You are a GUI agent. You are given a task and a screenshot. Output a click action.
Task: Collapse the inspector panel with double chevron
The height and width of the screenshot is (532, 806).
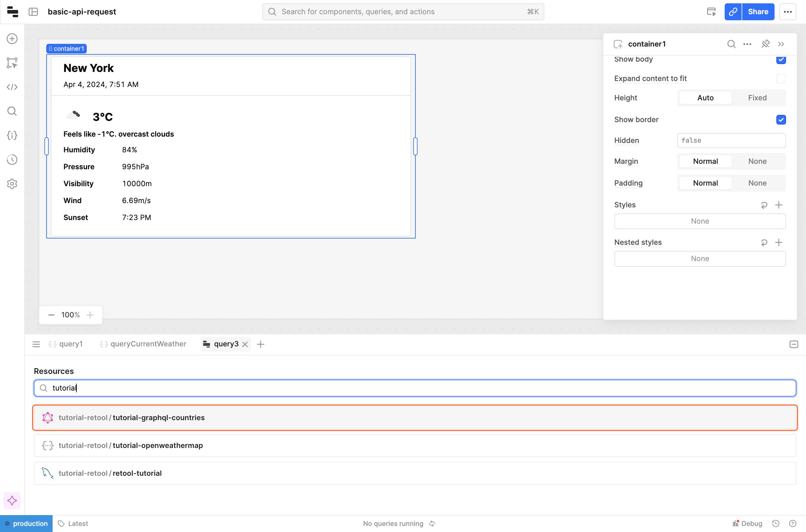[x=781, y=44]
